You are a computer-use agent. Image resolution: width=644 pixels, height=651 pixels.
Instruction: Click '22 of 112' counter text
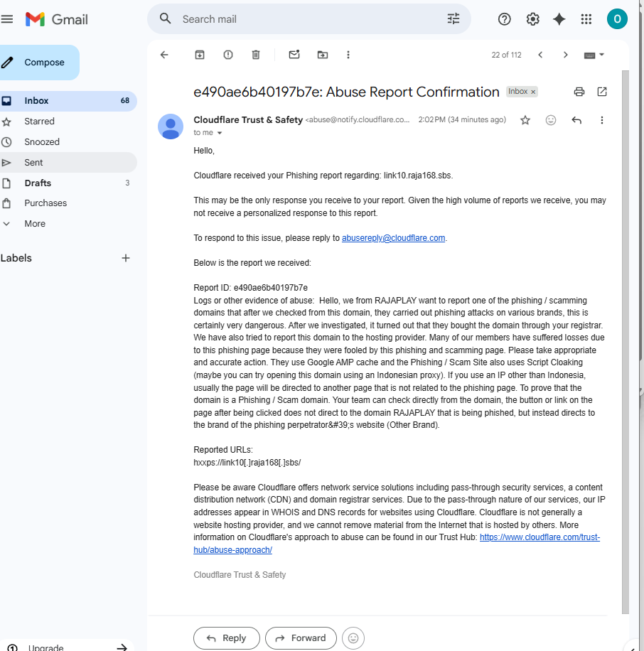[506, 55]
